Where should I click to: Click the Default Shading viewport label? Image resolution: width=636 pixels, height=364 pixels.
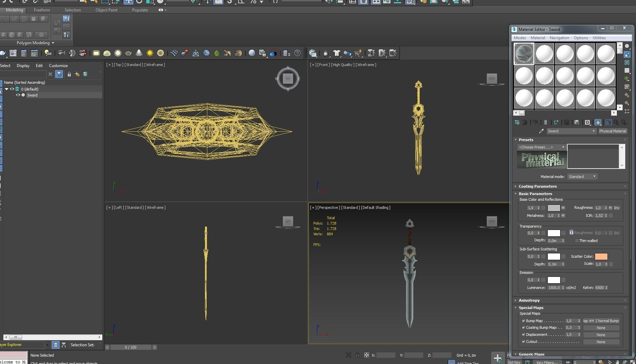[x=376, y=207]
